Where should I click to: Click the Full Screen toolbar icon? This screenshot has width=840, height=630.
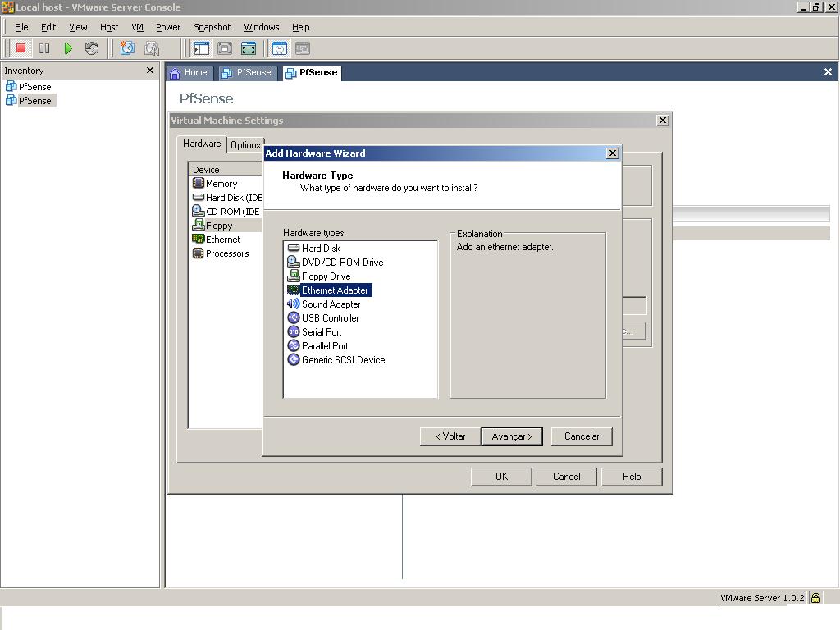click(249, 48)
